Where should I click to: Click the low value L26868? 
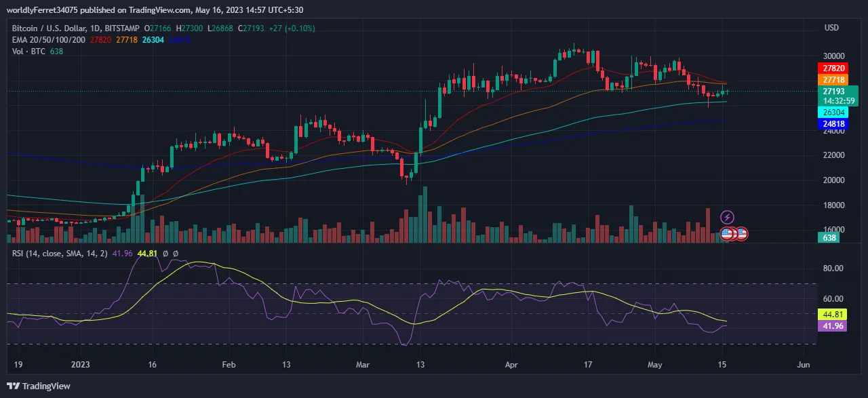[x=220, y=28]
